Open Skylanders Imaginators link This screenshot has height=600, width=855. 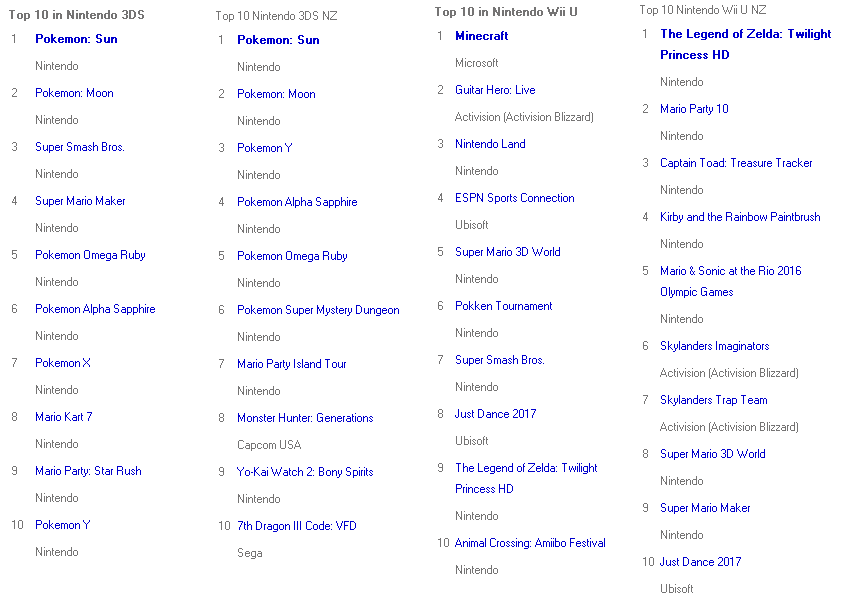[x=714, y=346]
